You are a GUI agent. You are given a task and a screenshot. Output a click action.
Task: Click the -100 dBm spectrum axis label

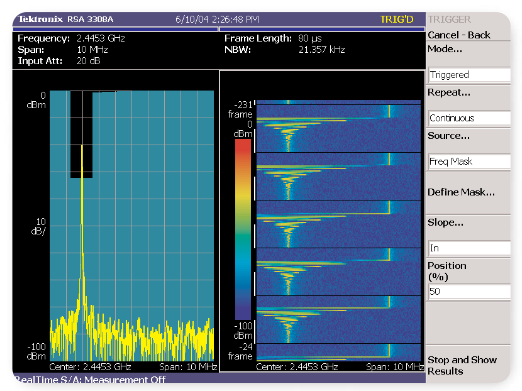(x=37, y=351)
